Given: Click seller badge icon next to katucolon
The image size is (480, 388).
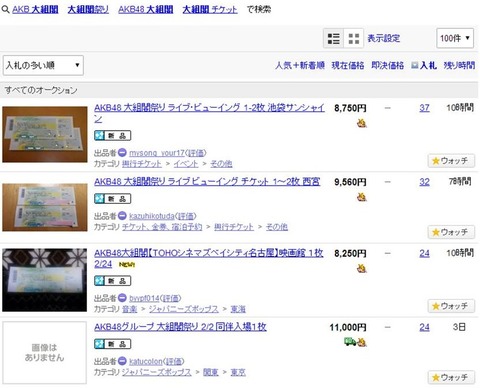Looking at the screenshot, I should click(122, 361).
